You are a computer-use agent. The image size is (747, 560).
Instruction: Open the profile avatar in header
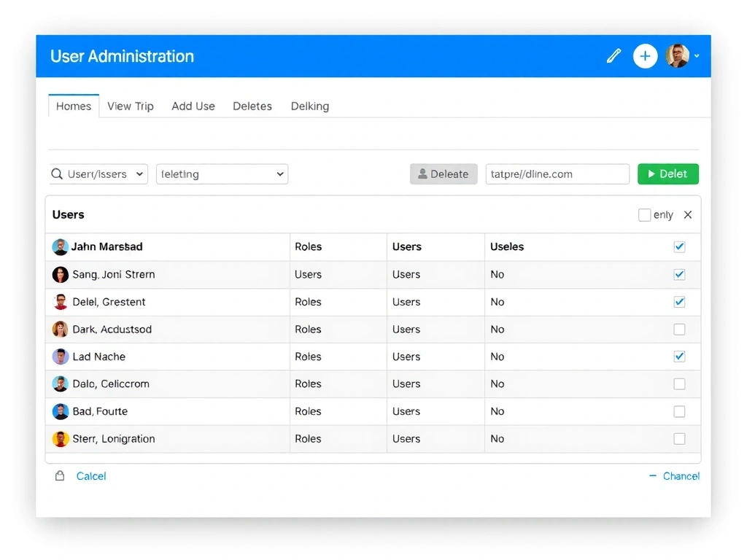click(677, 56)
